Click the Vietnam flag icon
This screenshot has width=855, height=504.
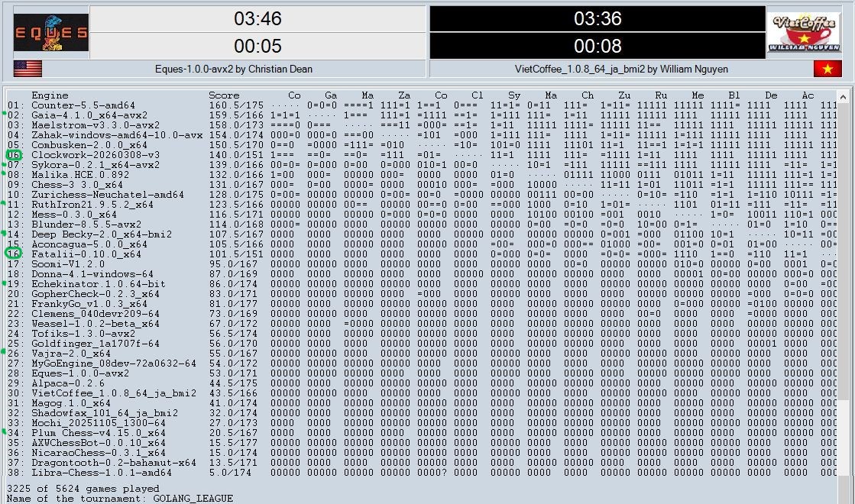827,69
